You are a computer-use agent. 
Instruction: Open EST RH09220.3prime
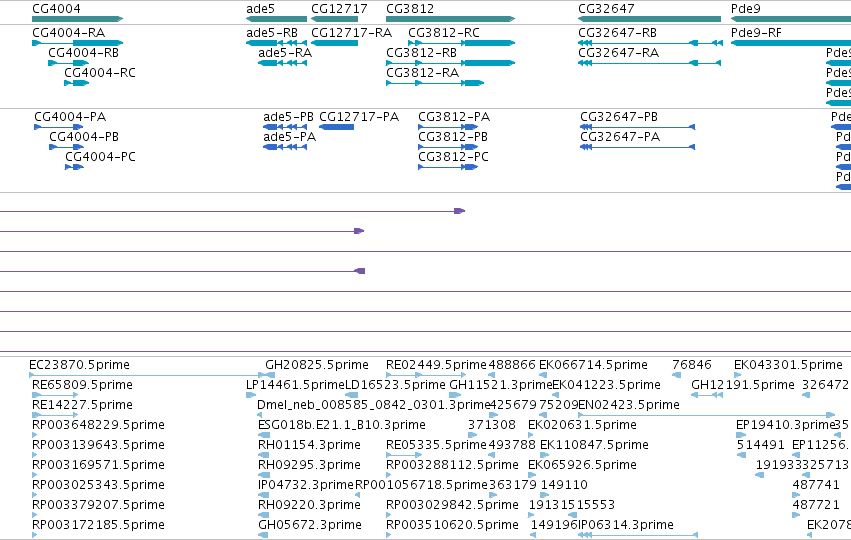point(309,505)
